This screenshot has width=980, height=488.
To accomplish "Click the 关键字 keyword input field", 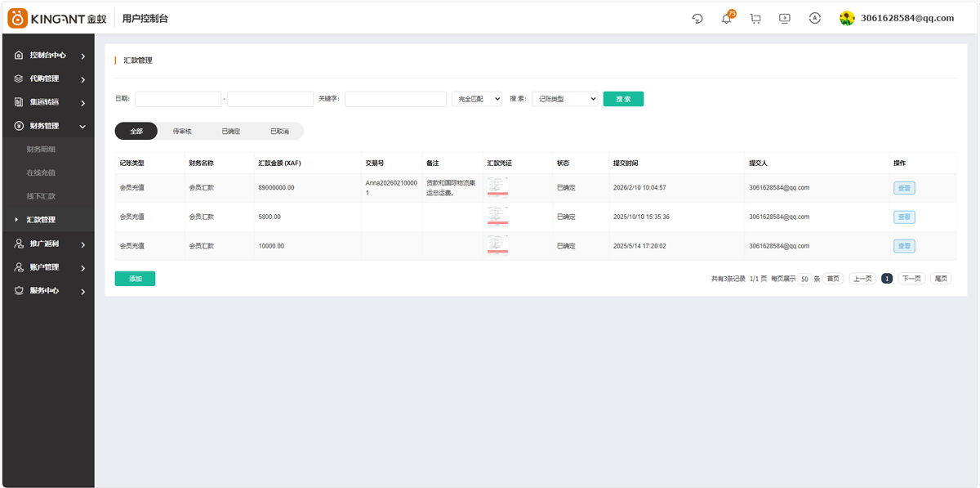I will tap(395, 99).
